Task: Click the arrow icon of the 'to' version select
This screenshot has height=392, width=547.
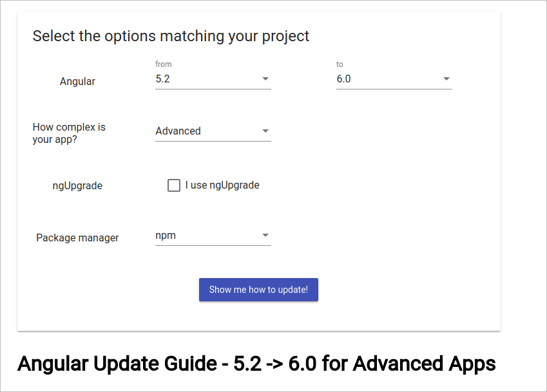Action: coord(446,79)
